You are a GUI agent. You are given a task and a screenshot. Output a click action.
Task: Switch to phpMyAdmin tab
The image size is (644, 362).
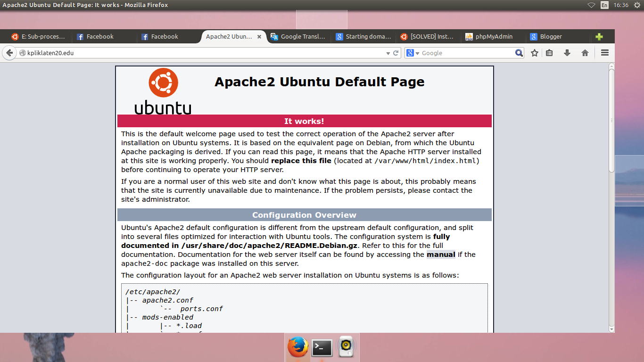(492, 37)
